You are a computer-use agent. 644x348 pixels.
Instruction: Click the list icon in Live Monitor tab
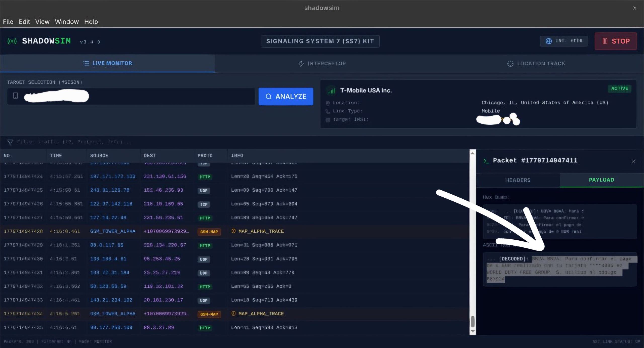point(86,63)
